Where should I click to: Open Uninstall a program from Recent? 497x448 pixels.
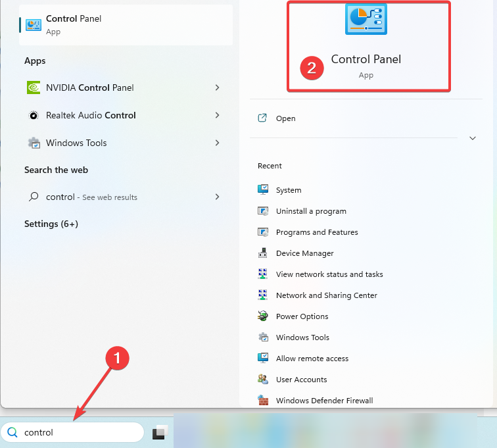tap(311, 211)
